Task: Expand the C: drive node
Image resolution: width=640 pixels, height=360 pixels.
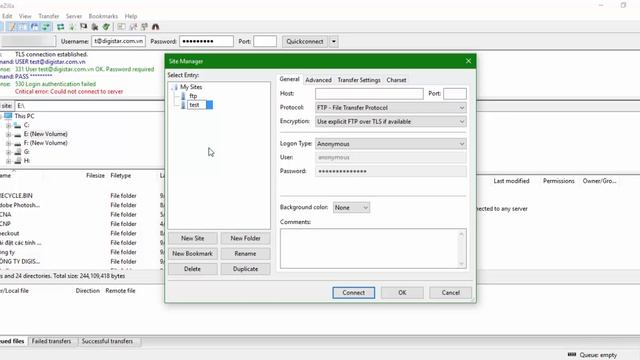Action: pos(8,125)
